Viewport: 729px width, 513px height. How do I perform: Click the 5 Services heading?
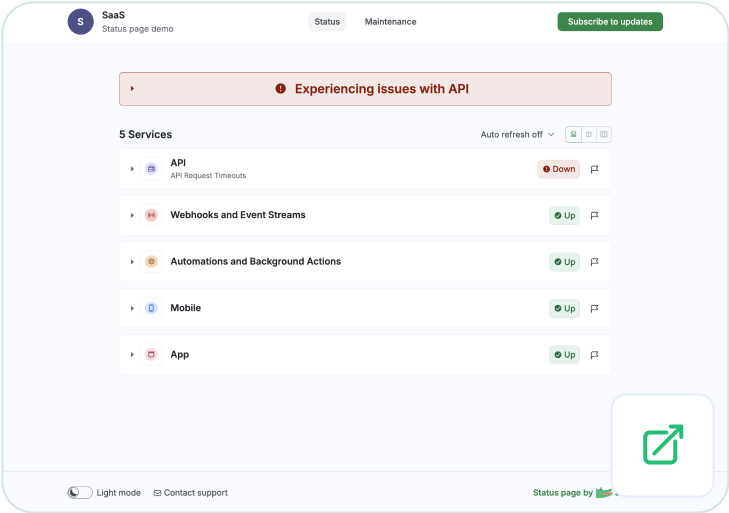coord(146,134)
